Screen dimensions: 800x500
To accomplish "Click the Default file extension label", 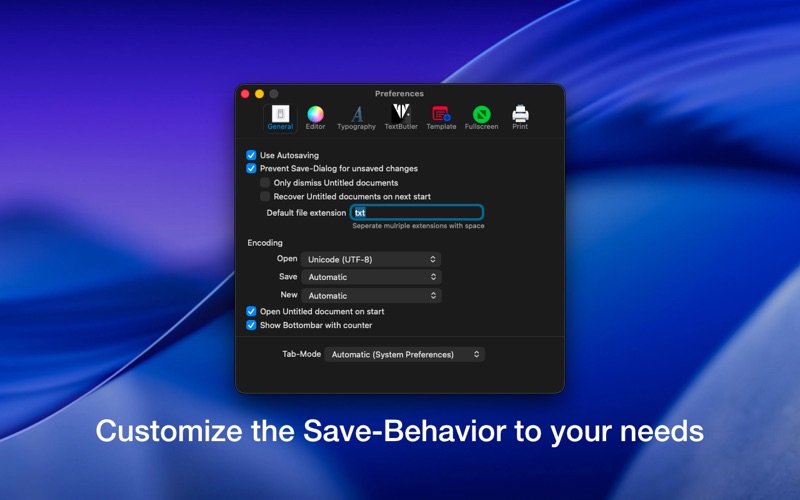I will point(306,213).
